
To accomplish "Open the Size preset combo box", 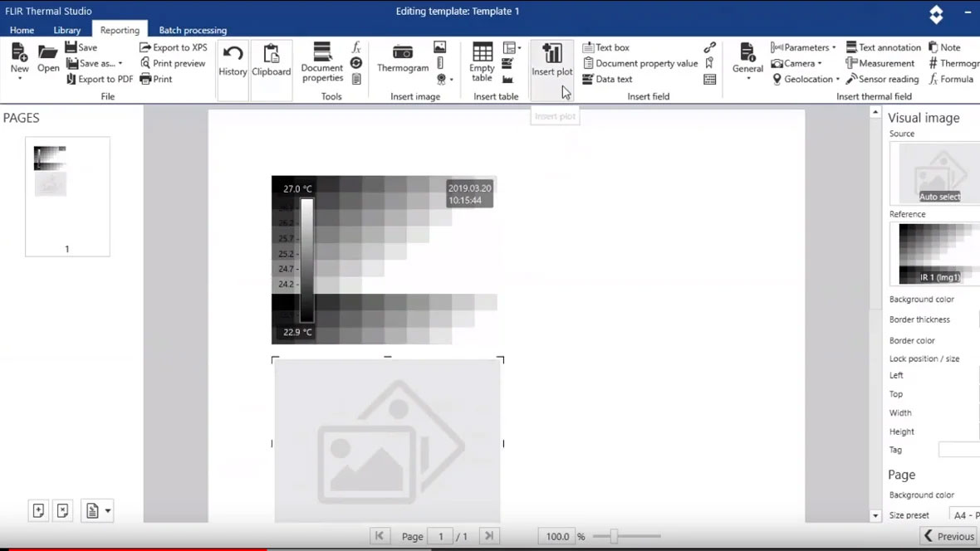I will (963, 515).
